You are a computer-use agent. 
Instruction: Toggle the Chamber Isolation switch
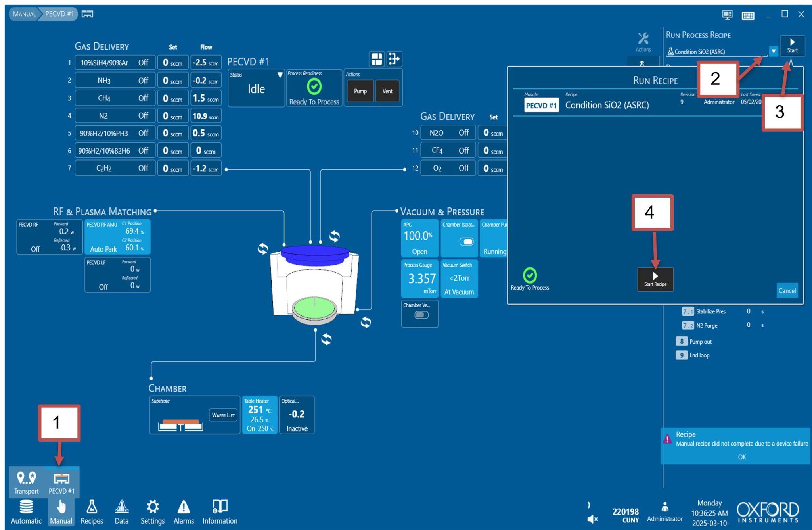(x=466, y=242)
